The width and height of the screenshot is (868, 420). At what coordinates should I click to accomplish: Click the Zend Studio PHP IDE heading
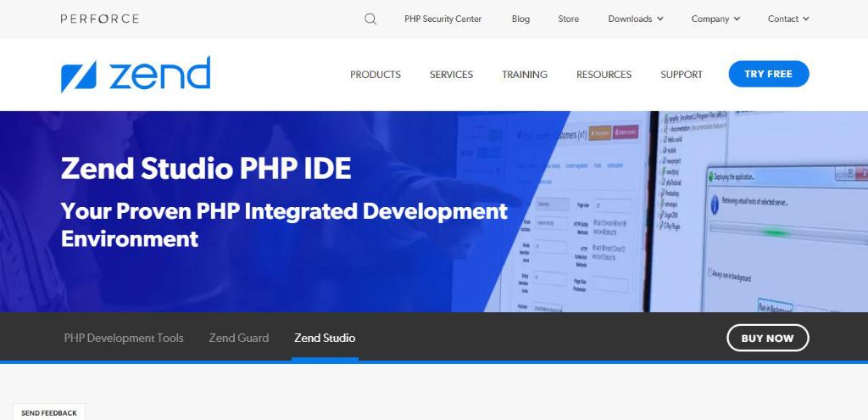pos(206,169)
